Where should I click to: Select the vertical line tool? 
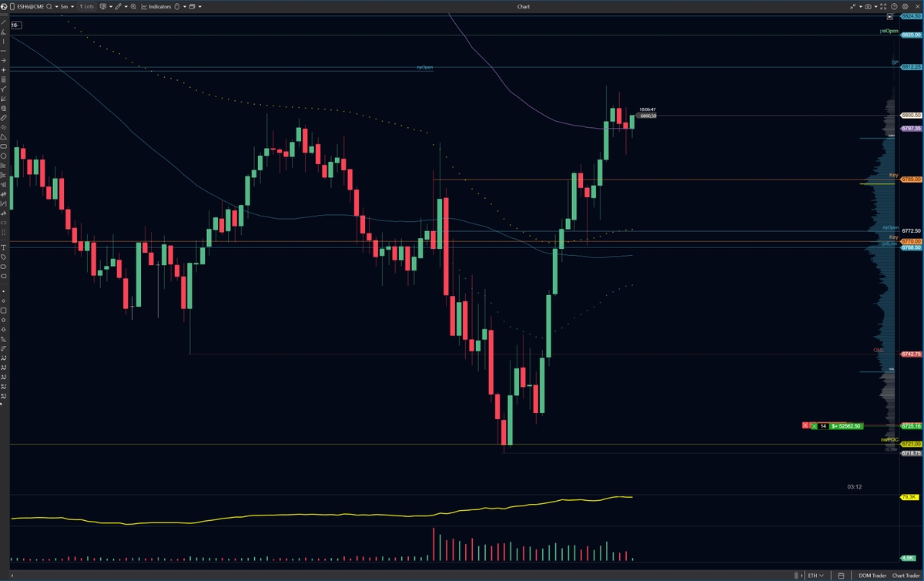(4, 41)
